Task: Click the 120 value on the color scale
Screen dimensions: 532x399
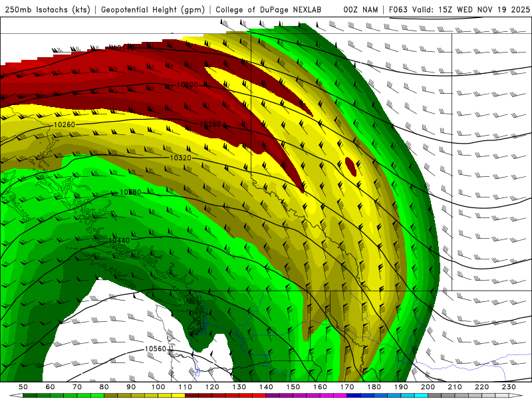Action: [212, 387]
